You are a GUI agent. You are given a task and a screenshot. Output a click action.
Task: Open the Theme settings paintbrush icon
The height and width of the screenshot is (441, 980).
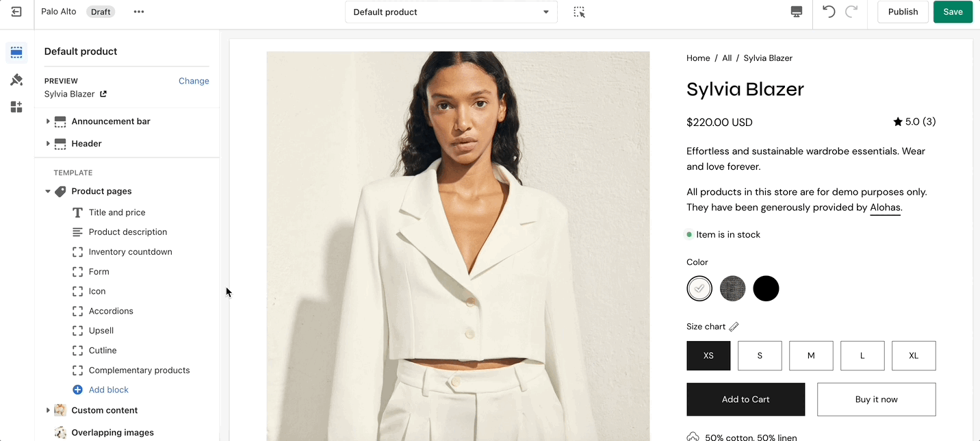click(16, 80)
